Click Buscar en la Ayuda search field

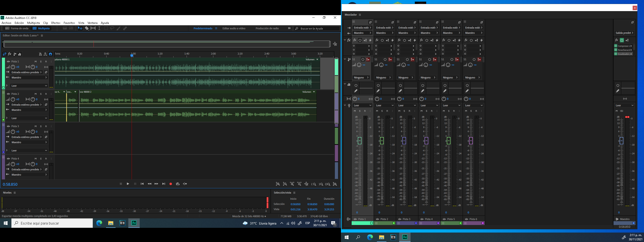317,28
